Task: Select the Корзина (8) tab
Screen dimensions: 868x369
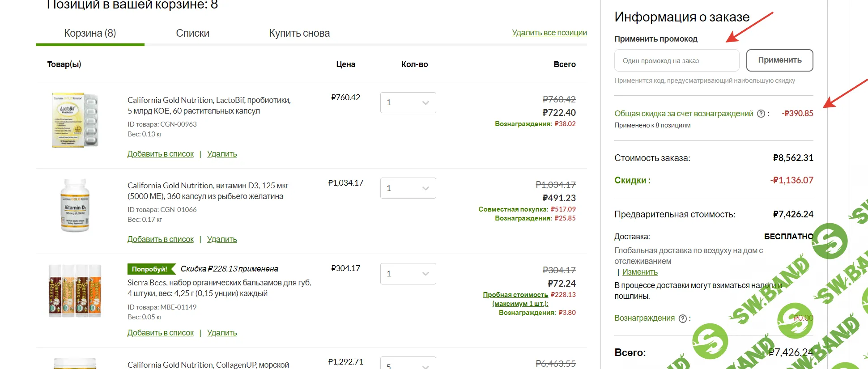Action: tap(90, 33)
